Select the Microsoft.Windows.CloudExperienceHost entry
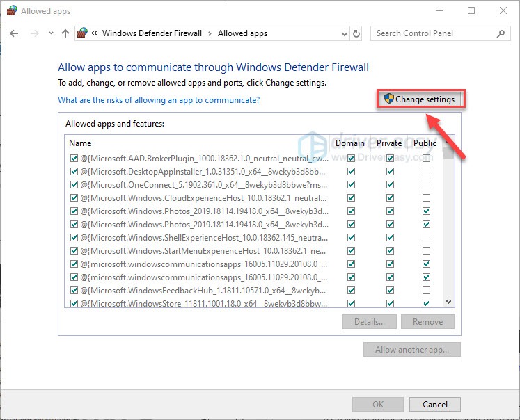This screenshot has width=520, height=420. 203,198
